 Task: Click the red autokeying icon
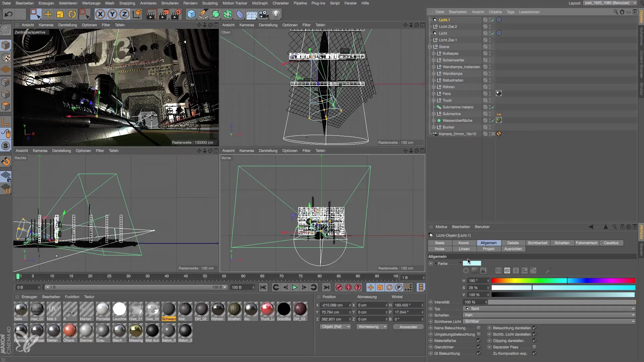click(348, 287)
